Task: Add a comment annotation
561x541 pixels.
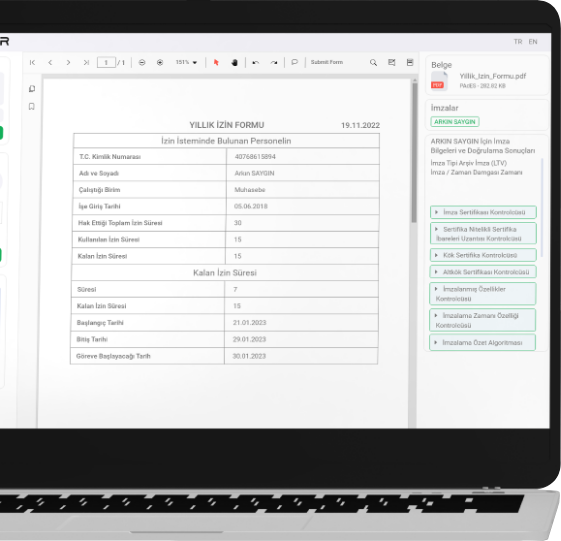Action: click(x=294, y=62)
